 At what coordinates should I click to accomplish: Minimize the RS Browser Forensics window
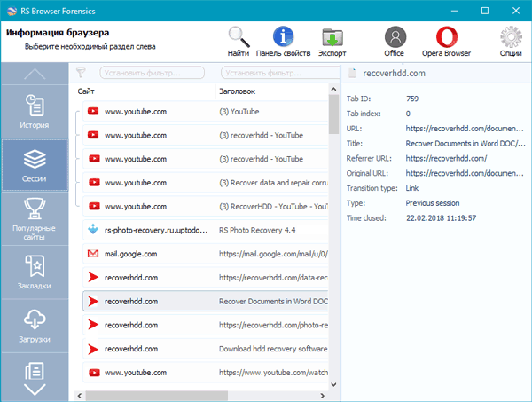[x=455, y=11]
